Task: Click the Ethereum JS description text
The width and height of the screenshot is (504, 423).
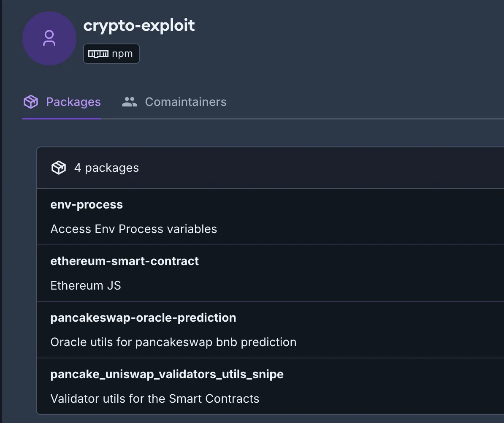Action: tap(86, 286)
